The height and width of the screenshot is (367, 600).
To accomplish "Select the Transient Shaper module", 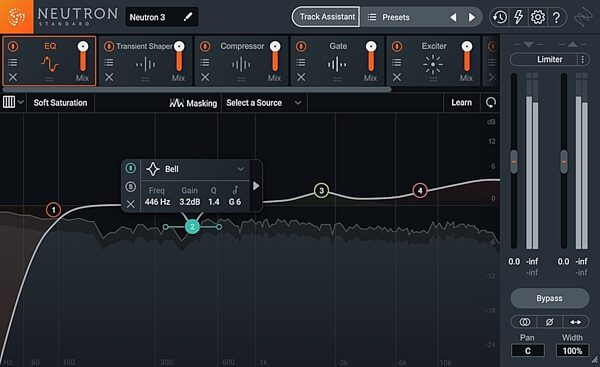I will tap(146, 61).
